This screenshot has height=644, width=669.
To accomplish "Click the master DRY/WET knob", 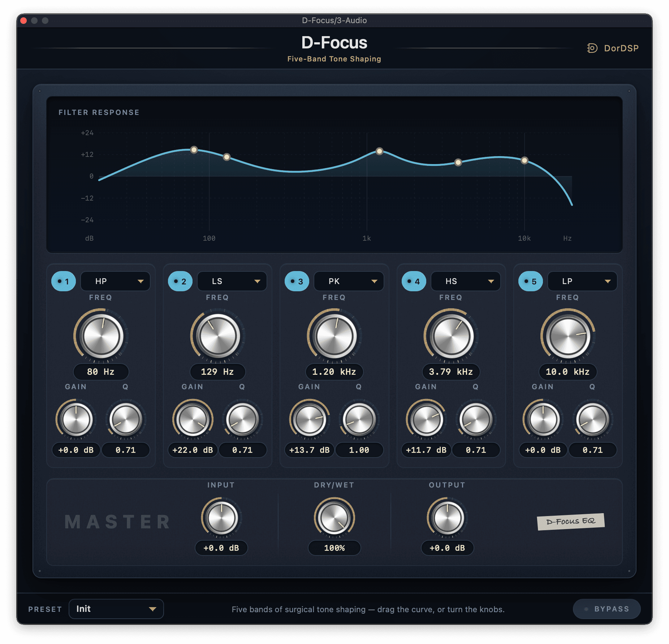I will pos(334,518).
